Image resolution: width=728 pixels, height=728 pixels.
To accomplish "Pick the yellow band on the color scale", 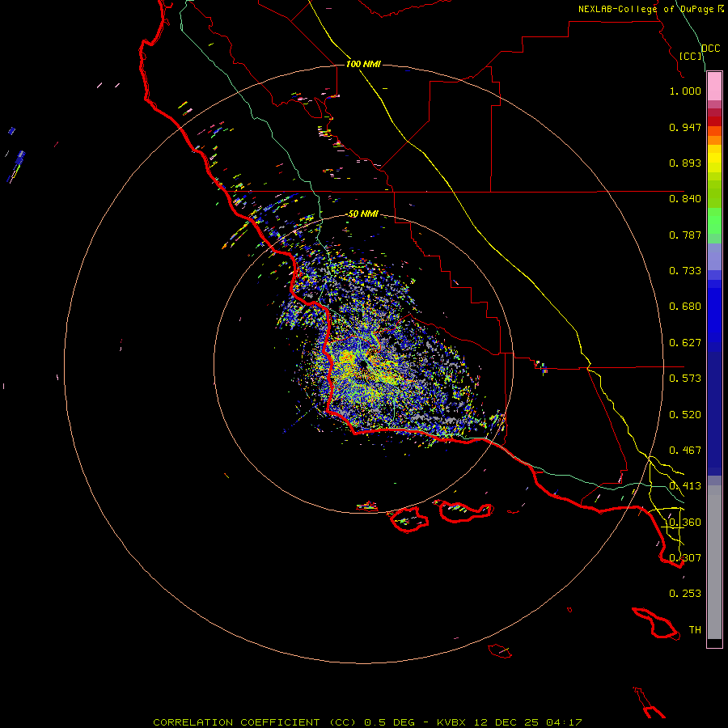I will pos(714,159).
